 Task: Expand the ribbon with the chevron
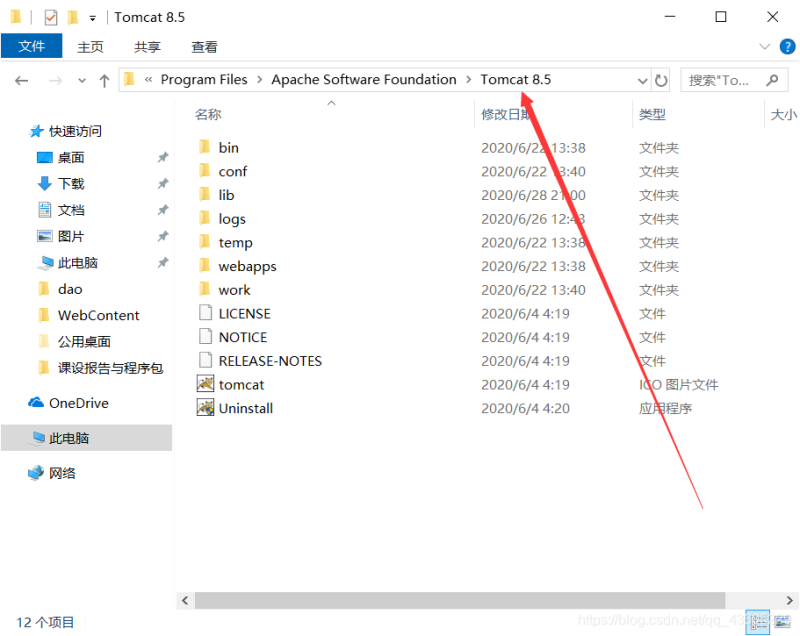[x=764, y=47]
